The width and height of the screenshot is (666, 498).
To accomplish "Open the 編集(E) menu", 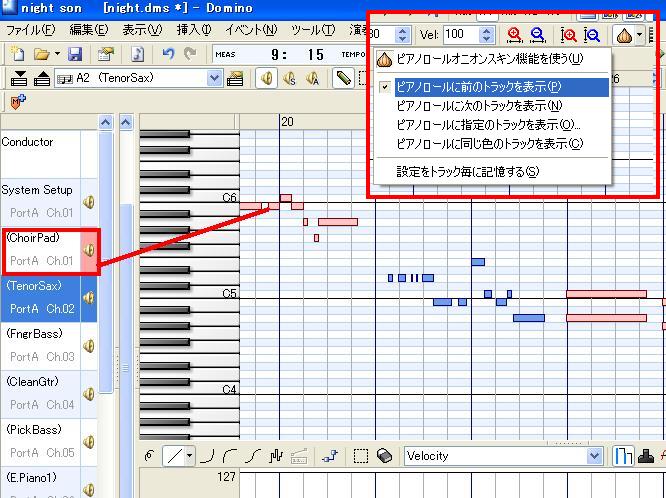I will pos(89,30).
